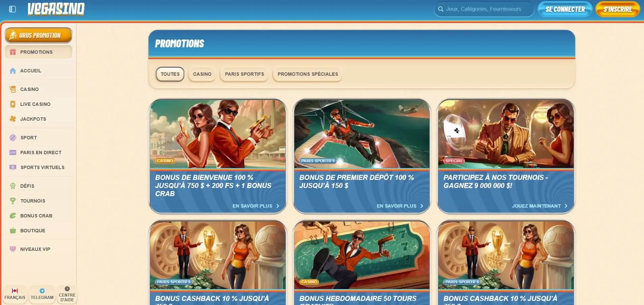Image resolution: width=644 pixels, height=305 pixels.
Task: Open the Boutique shop icon
Action: click(13, 231)
